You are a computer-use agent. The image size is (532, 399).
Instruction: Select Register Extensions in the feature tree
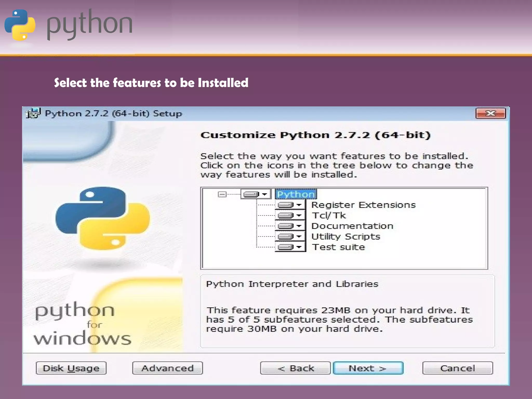click(x=363, y=205)
